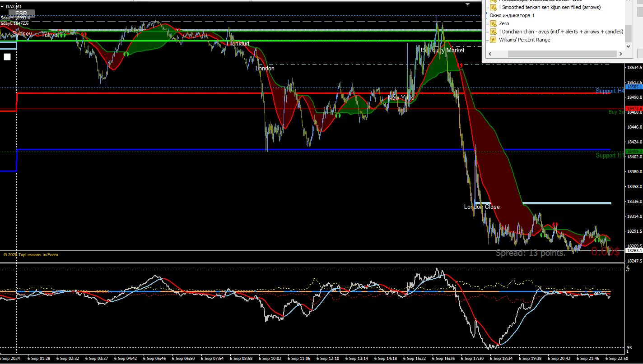The image size is (643, 364).
Task: Click the blue 18505.1 price tag
Action: tap(634, 87)
